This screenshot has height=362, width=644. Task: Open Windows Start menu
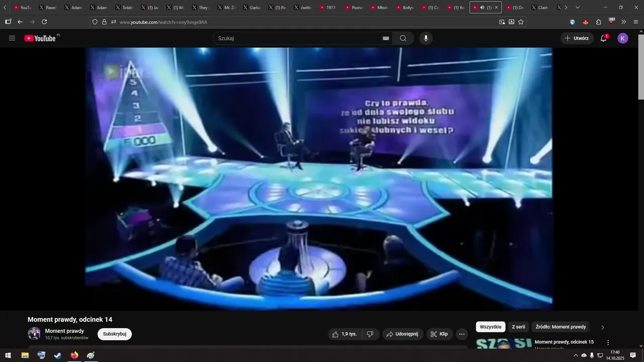pyautogui.click(x=8, y=355)
